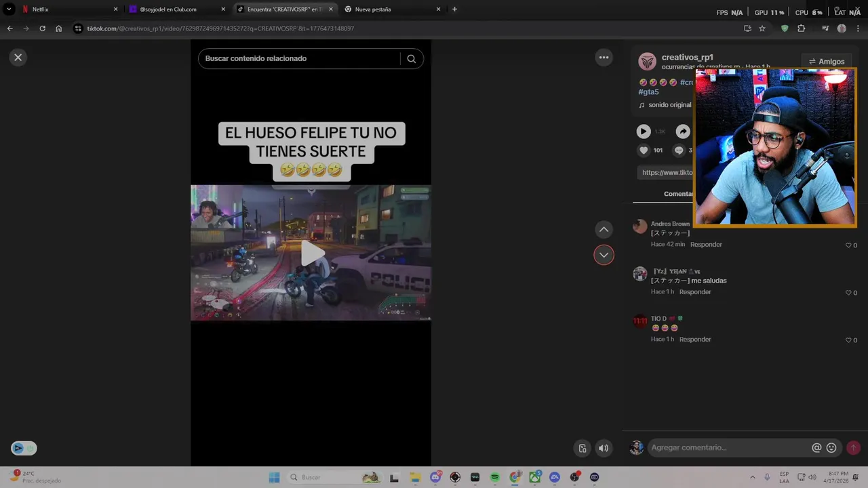Click the browser home icon
This screenshot has height=488, width=868.
click(59, 28)
